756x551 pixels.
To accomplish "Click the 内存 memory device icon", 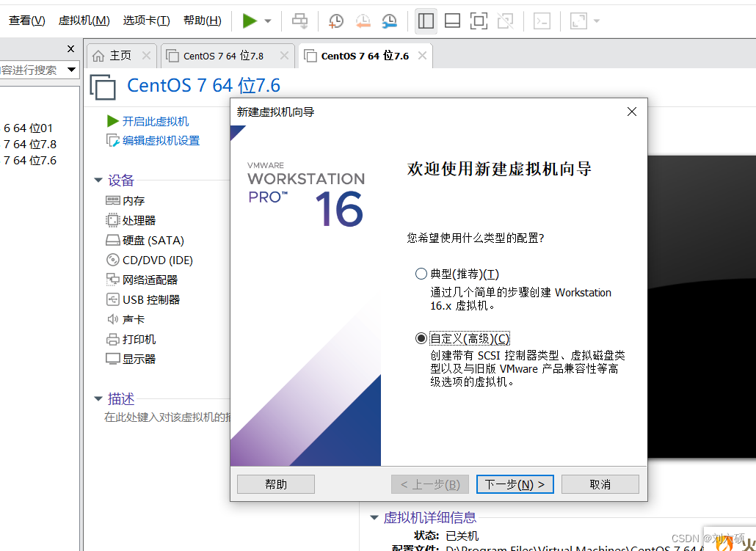I will pos(113,200).
